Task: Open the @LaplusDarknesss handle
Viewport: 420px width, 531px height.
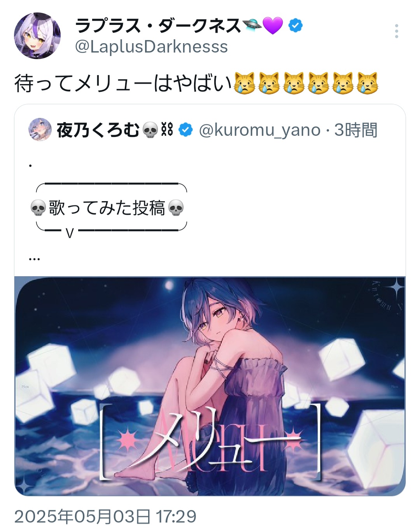Action: pyautogui.click(x=151, y=47)
